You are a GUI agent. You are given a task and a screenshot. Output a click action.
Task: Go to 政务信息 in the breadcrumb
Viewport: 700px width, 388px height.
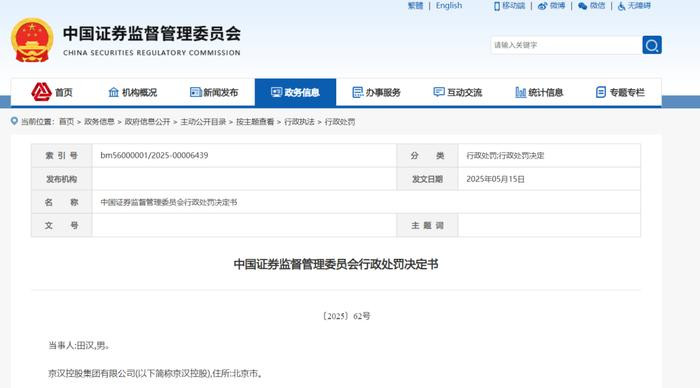tap(99, 121)
